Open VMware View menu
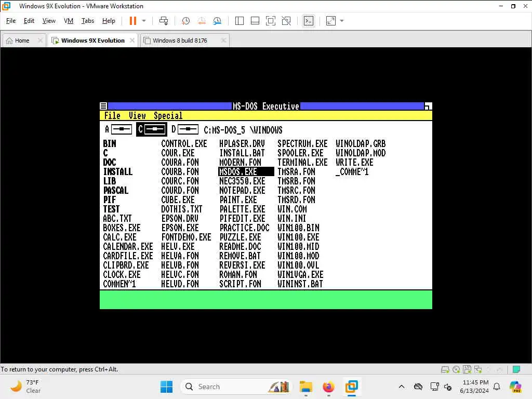 [49, 21]
